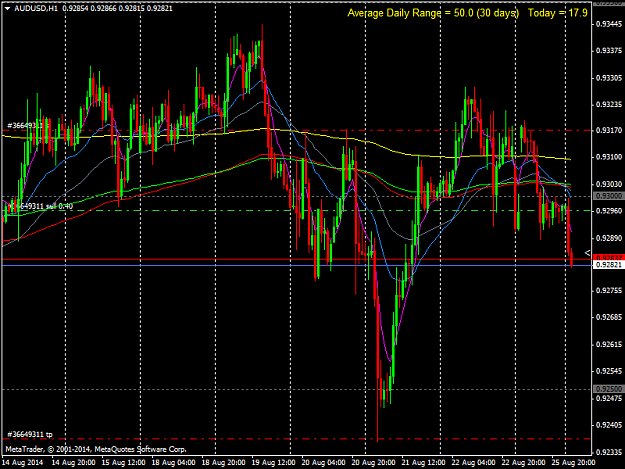Click the 0.92890 price scale label
This screenshot has width=625, height=469.
[x=609, y=238]
